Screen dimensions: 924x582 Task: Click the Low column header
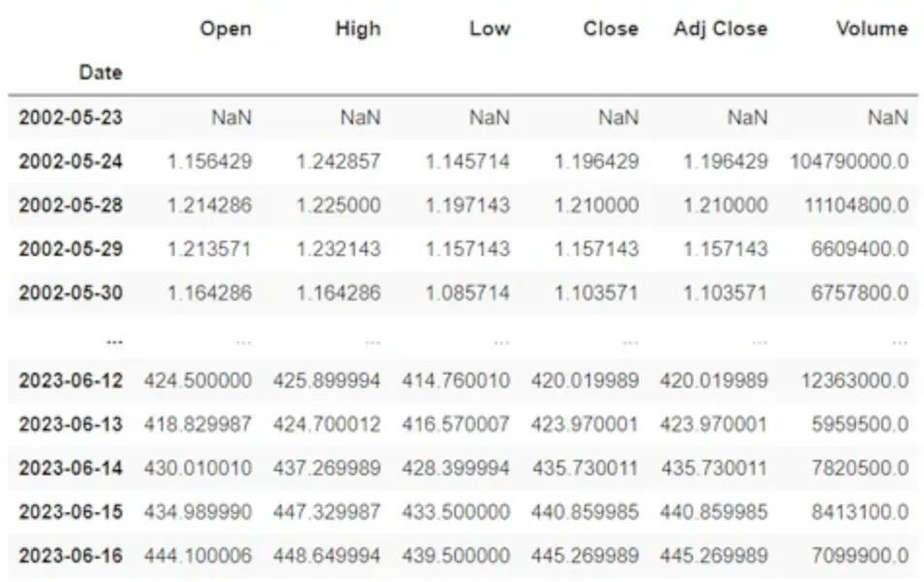click(x=489, y=29)
